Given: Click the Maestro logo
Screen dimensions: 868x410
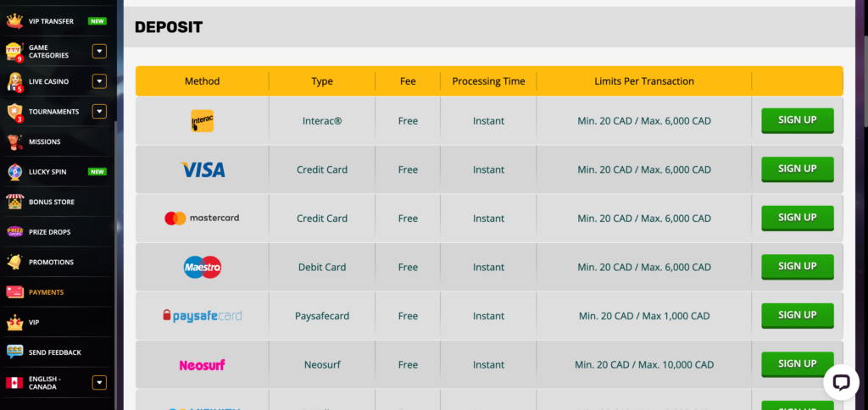Looking at the screenshot, I should click(203, 267).
